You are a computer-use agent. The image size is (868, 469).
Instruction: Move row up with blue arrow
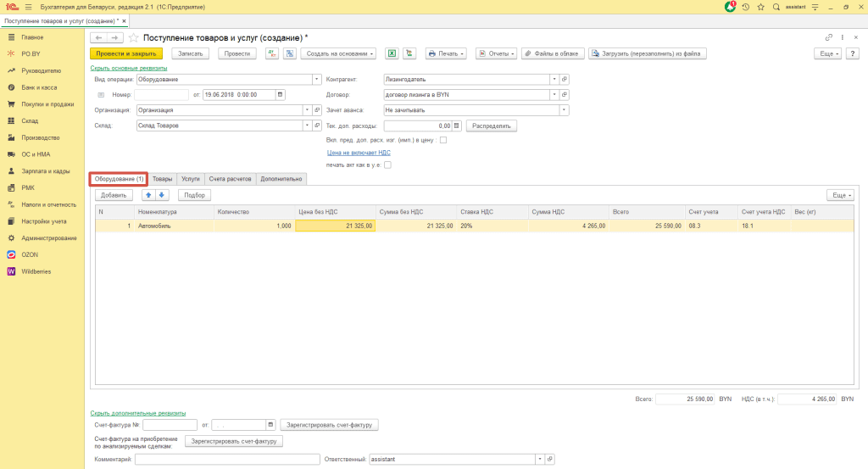tap(148, 195)
